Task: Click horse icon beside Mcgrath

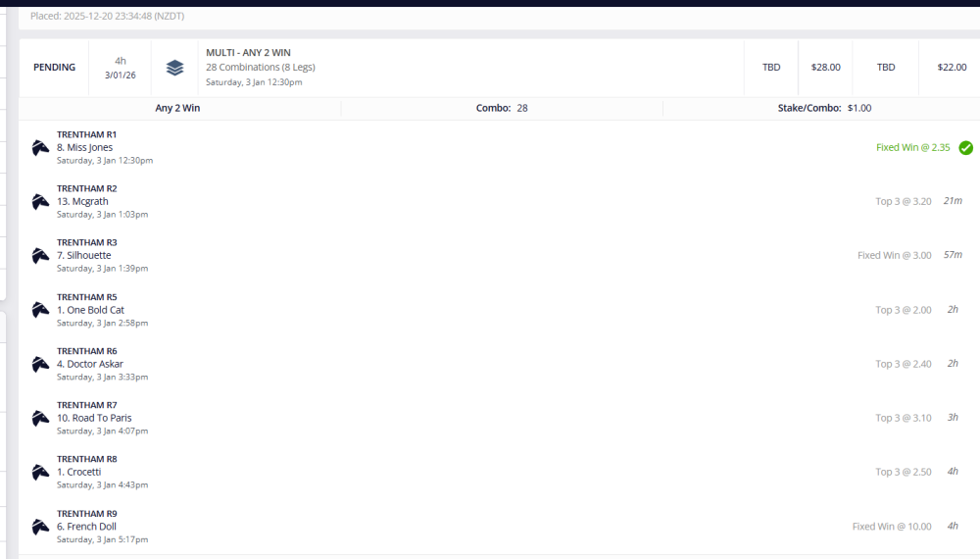Action: click(x=40, y=202)
